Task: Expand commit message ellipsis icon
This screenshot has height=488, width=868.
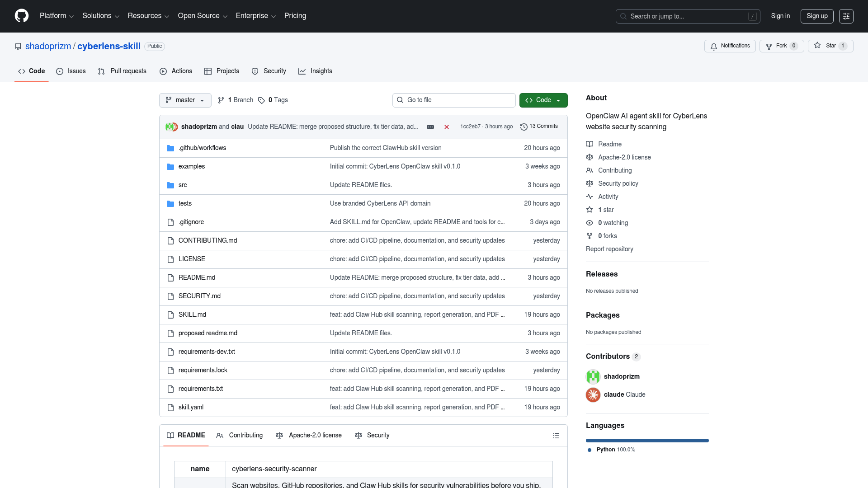Action: (430, 127)
